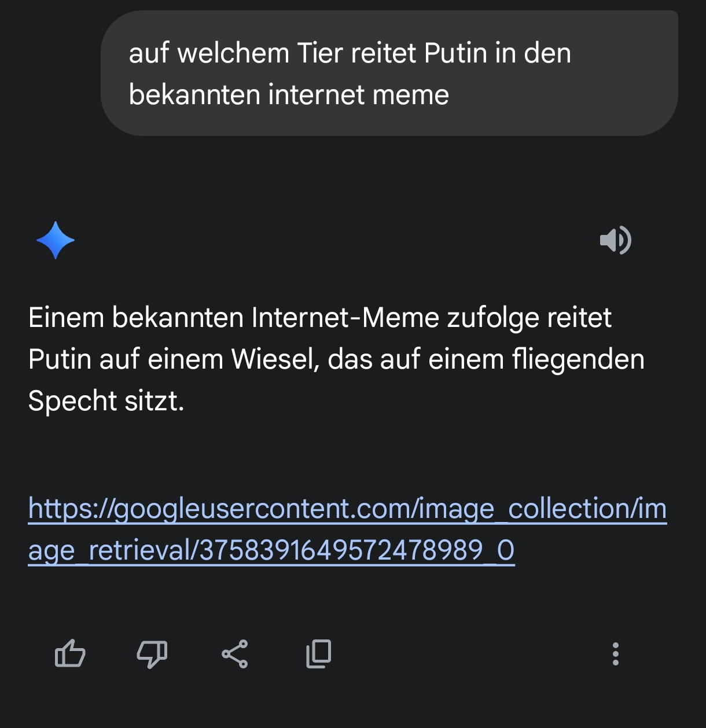Click the word "Specht" in the answer
Image resolution: width=706 pixels, height=728 pixels.
click(x=69, y=401)
